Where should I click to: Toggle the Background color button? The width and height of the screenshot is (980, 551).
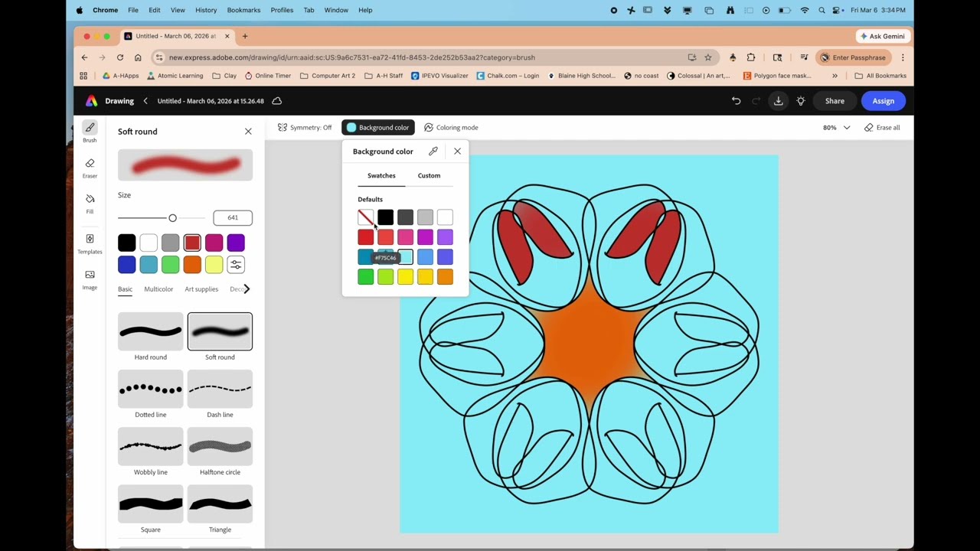click(377, 128)
